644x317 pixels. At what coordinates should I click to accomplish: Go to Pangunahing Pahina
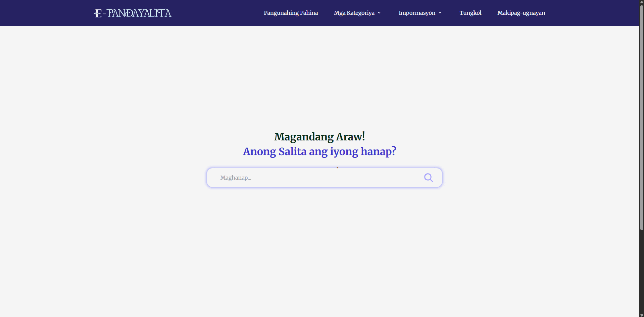tap(291, 13)
